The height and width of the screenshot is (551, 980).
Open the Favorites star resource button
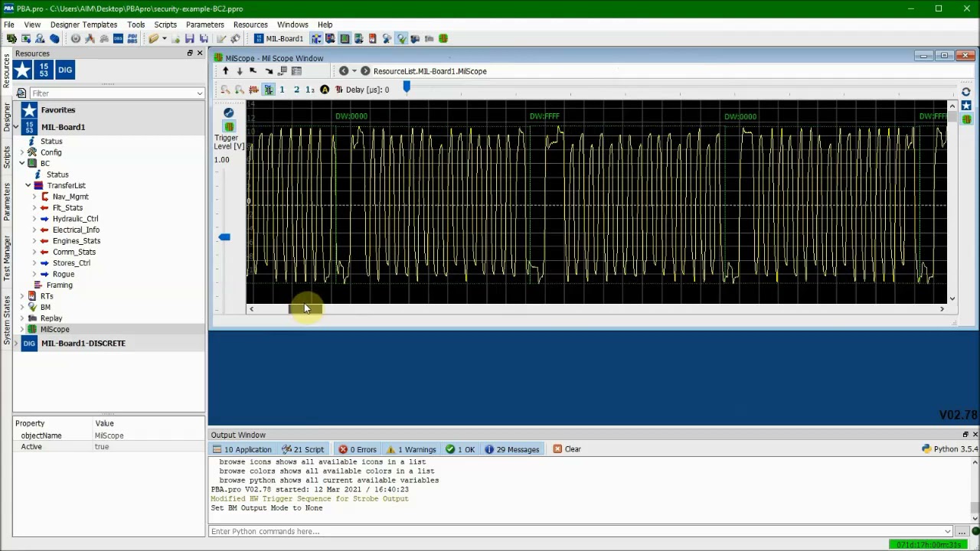coord(22,70)
